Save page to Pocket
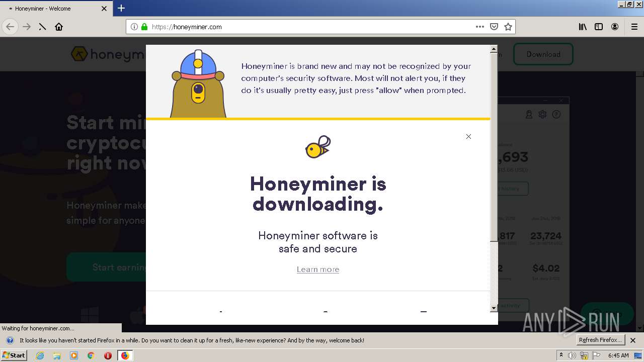Screen dimensions: 644x362 [x=494, y=27]
